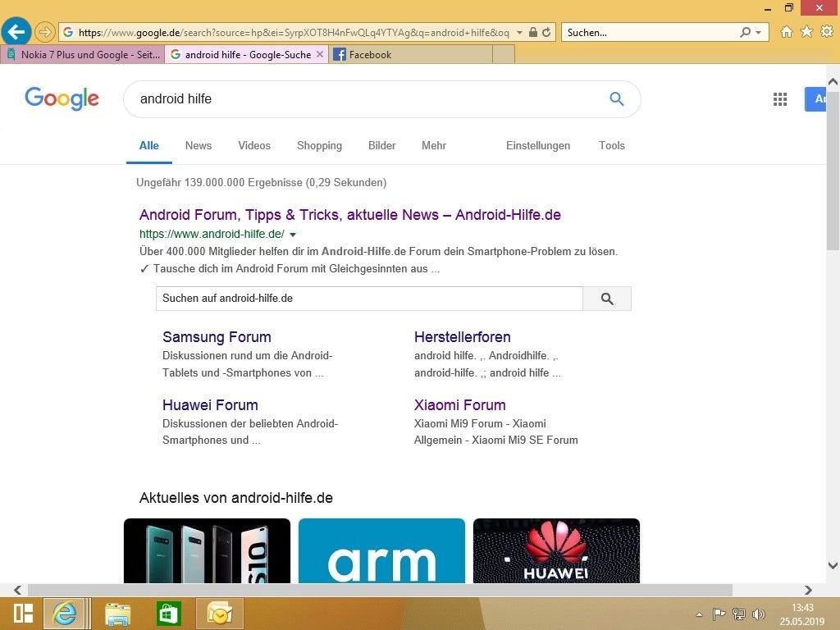Select the Alle results tab
Image resolution: width=840 pixels, height=630 pixels.
(x=149, y=146)
